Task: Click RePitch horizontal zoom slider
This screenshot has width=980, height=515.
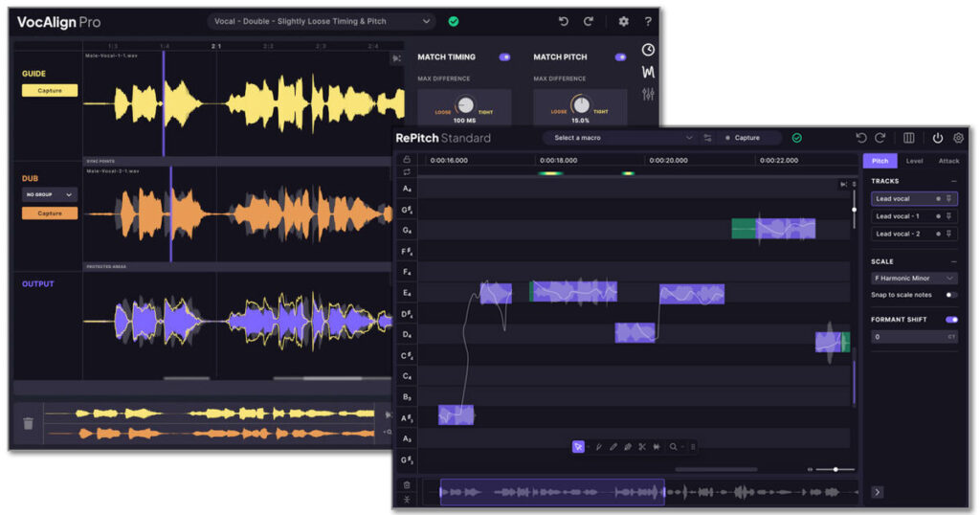Action: [835, 469]
